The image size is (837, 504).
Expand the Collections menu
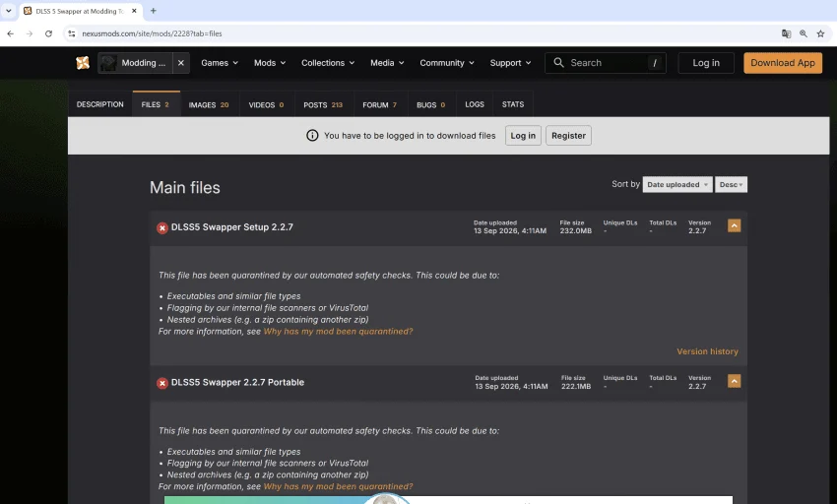(x=328, y=63)
